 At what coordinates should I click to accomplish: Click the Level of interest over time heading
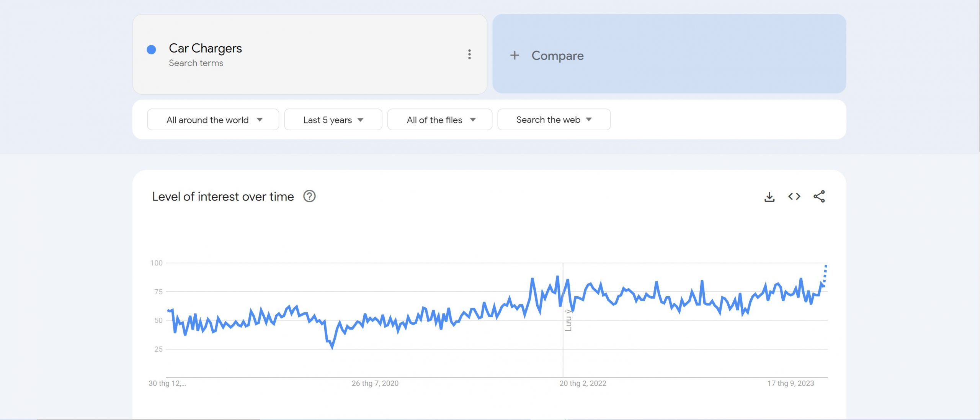pos(223,197)
